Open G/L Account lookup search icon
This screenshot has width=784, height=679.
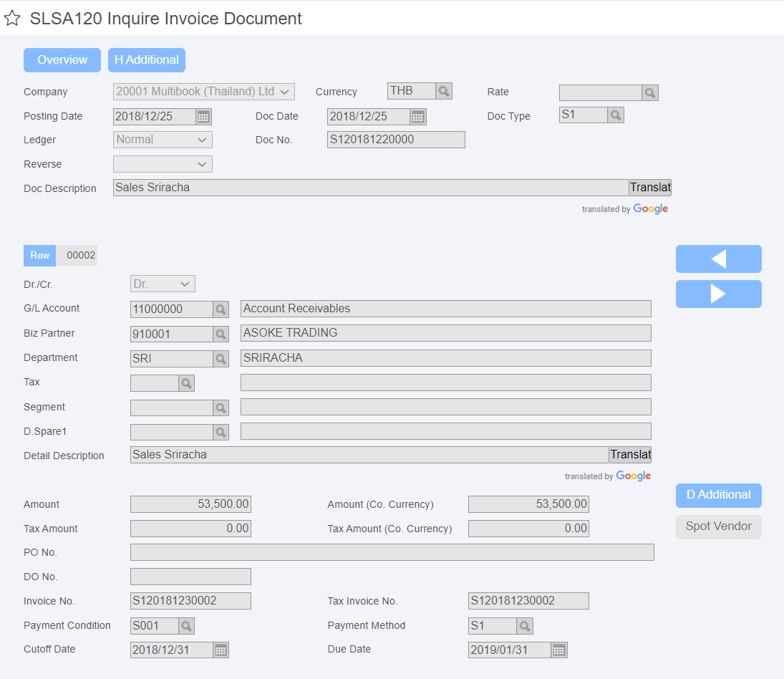221,309
